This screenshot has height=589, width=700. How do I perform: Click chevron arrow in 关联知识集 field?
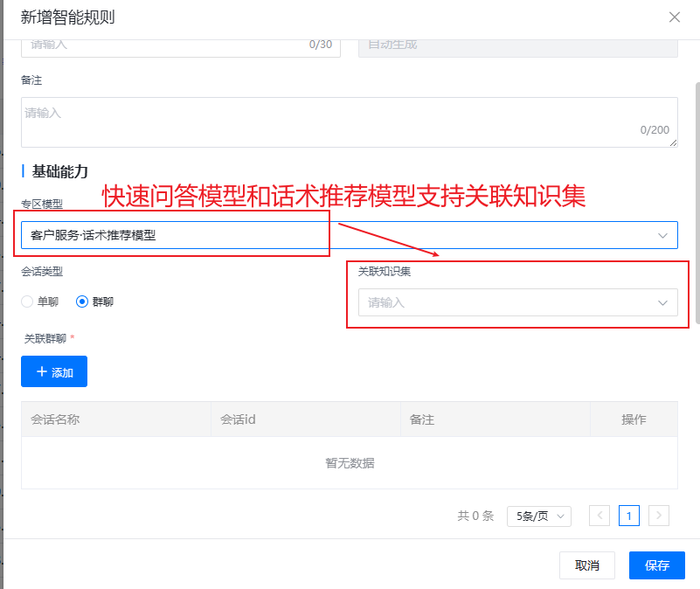[662, 303]
